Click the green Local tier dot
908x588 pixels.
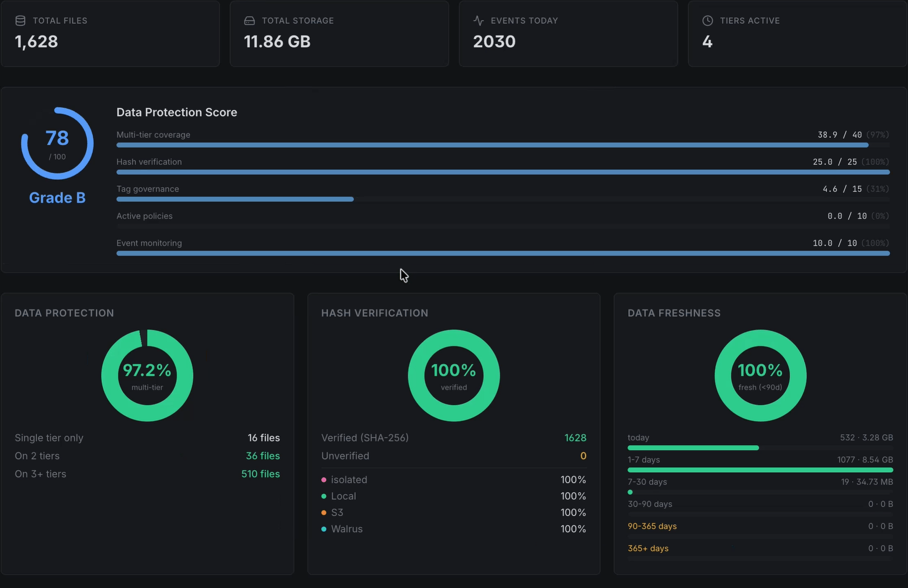323,496
